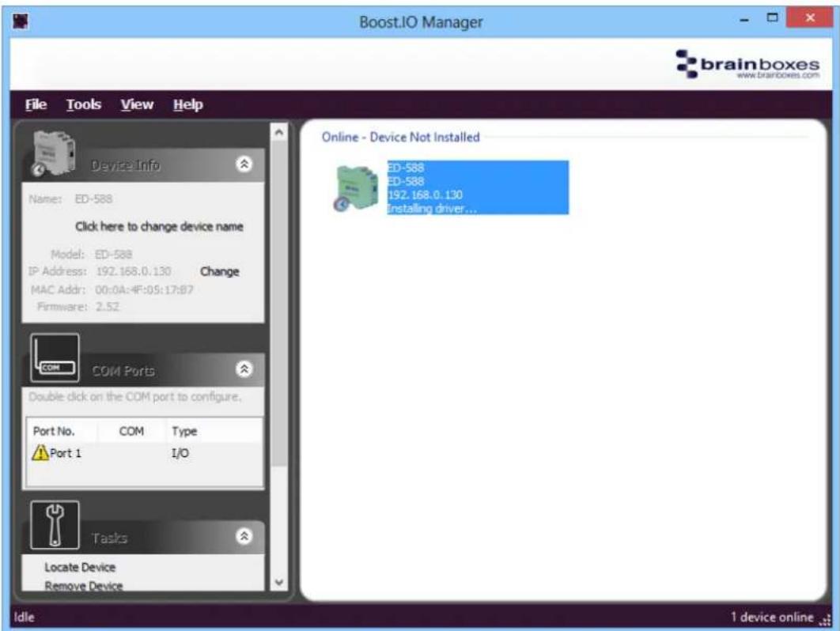This screenshot has width=840, height=631.
Task: Select the Port 1 row
Action: coord(145,453)
